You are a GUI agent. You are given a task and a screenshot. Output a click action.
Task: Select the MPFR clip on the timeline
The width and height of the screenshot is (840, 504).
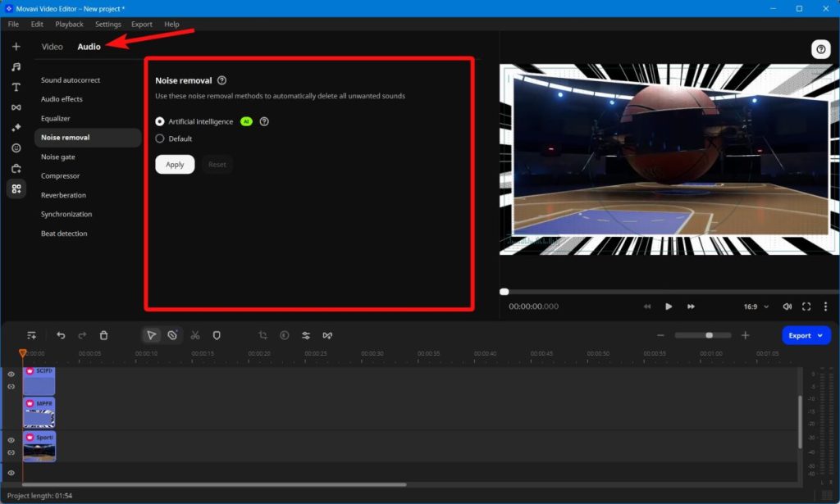tap(39, 412)
